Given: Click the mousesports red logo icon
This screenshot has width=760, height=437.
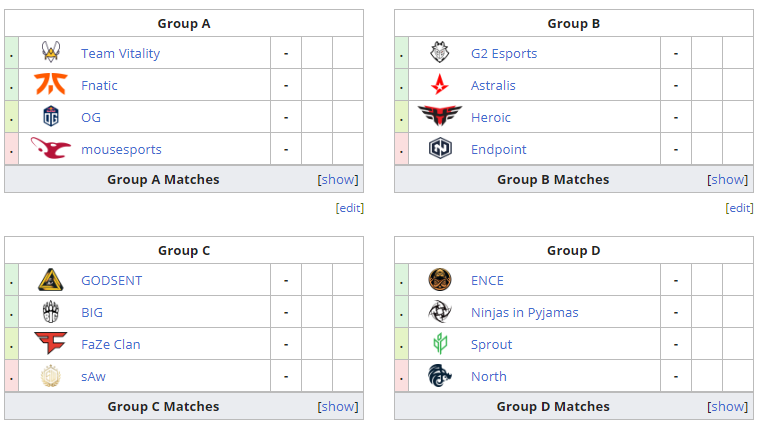Looking at the screenshot, I should click(x=51, y=149).
